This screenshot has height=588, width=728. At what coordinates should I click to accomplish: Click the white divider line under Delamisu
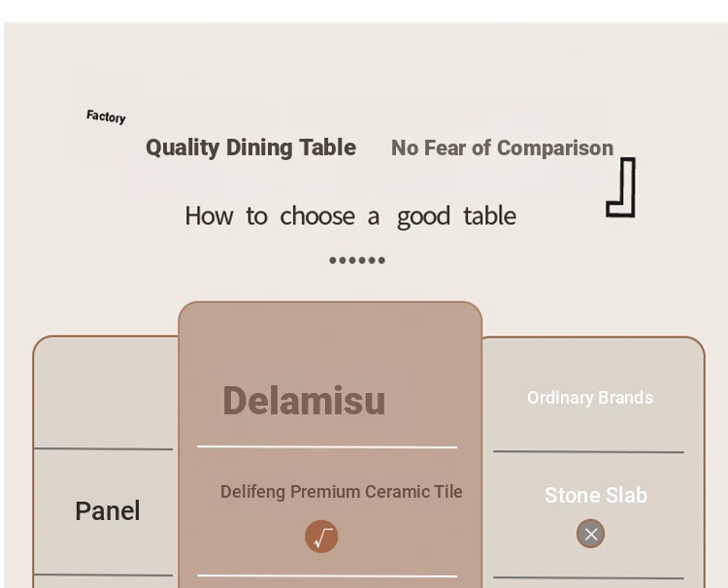click(327, 447)
